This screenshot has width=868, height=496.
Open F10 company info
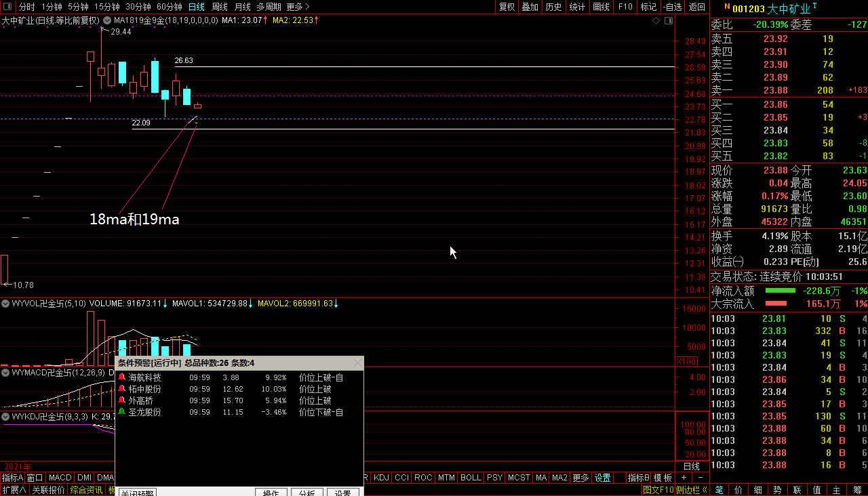[625, 7]
